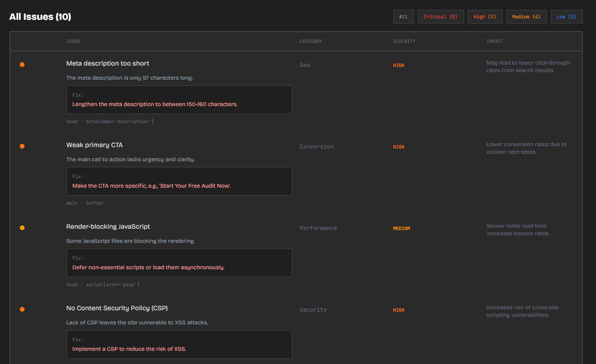Click the SEVERITY column header
This screenshot has height=364, width=596.
click(404, 41)
